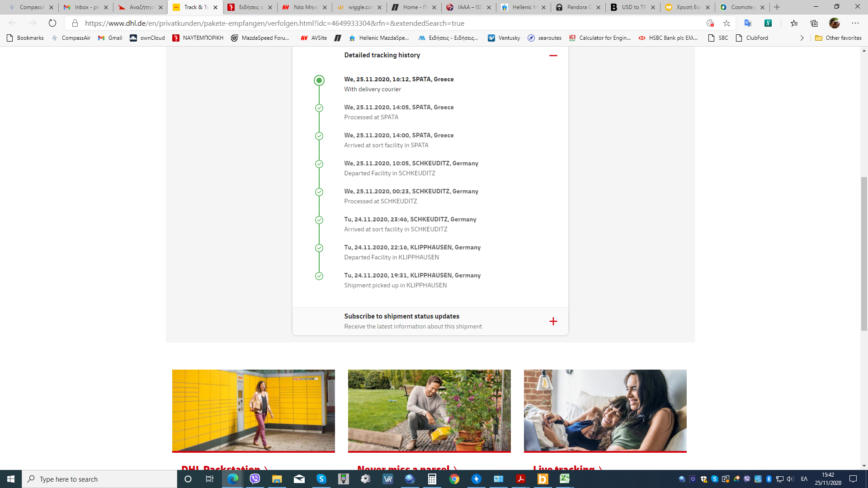Open File Explorer in the taskbar
Screen dimensions: 868x488
(277, 479)
